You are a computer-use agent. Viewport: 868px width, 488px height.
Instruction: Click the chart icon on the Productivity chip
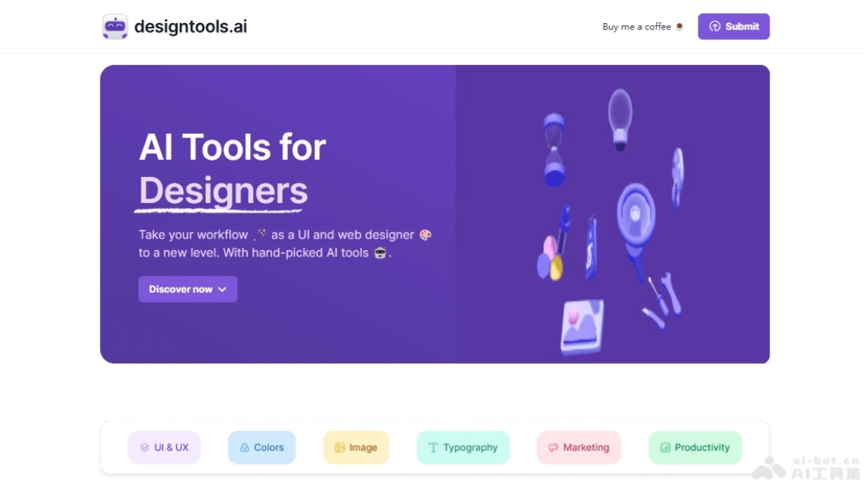pos(665,448)
